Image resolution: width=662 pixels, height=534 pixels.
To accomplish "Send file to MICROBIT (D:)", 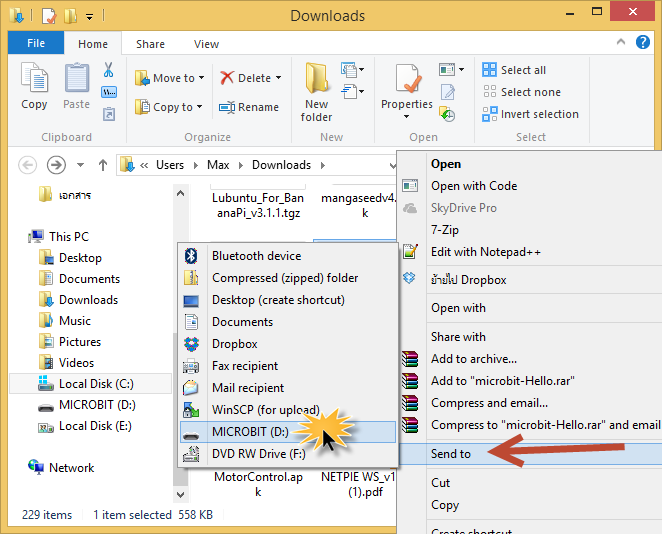I will [x=288, y=431].
